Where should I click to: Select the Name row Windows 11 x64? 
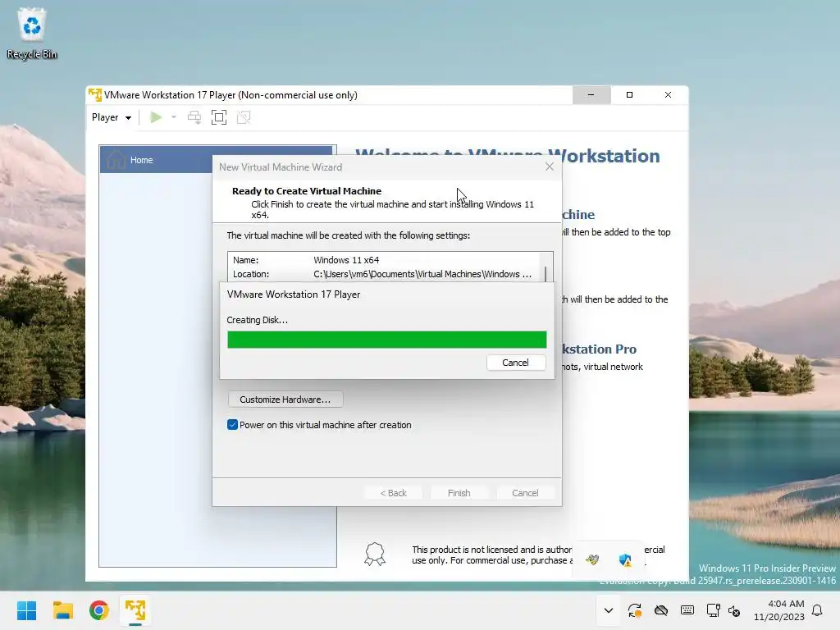coord(384,260)
